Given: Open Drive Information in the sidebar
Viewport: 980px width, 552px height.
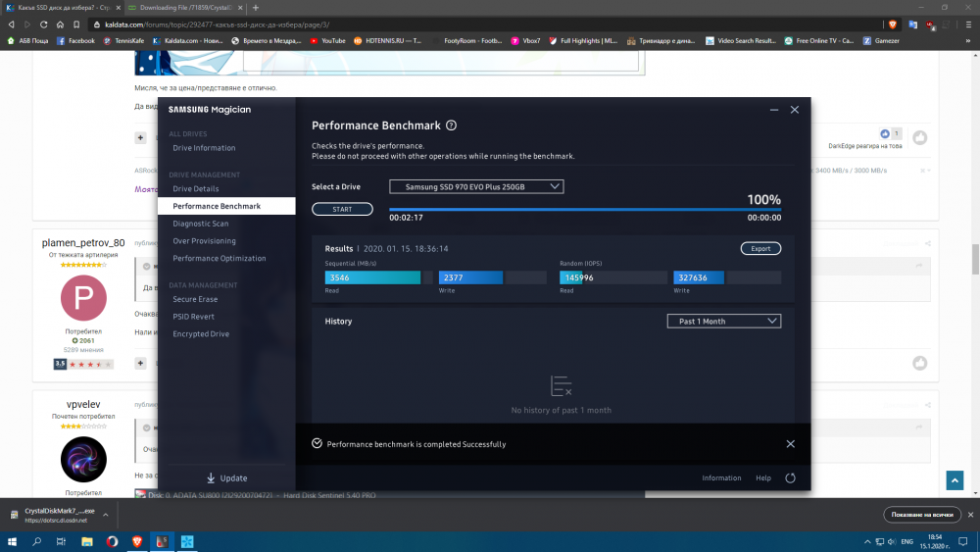Looking at the screenshot, I should tap(204, 148).
